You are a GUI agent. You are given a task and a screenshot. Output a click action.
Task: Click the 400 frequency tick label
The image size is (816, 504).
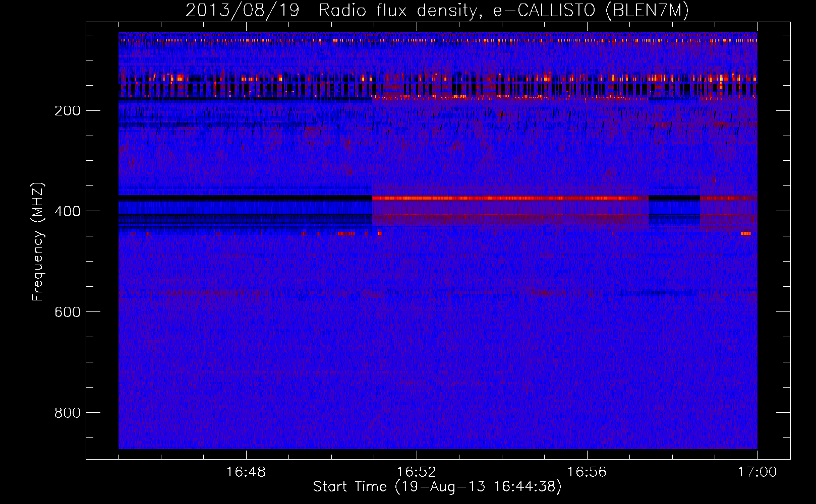[x=68, y=211]
